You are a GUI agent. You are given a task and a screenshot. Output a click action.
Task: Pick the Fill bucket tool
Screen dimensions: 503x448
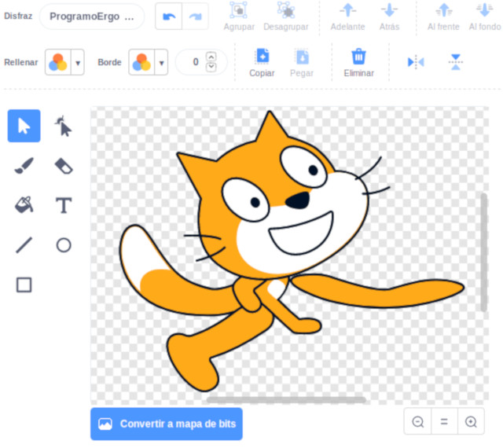click(x=24, y=205)
